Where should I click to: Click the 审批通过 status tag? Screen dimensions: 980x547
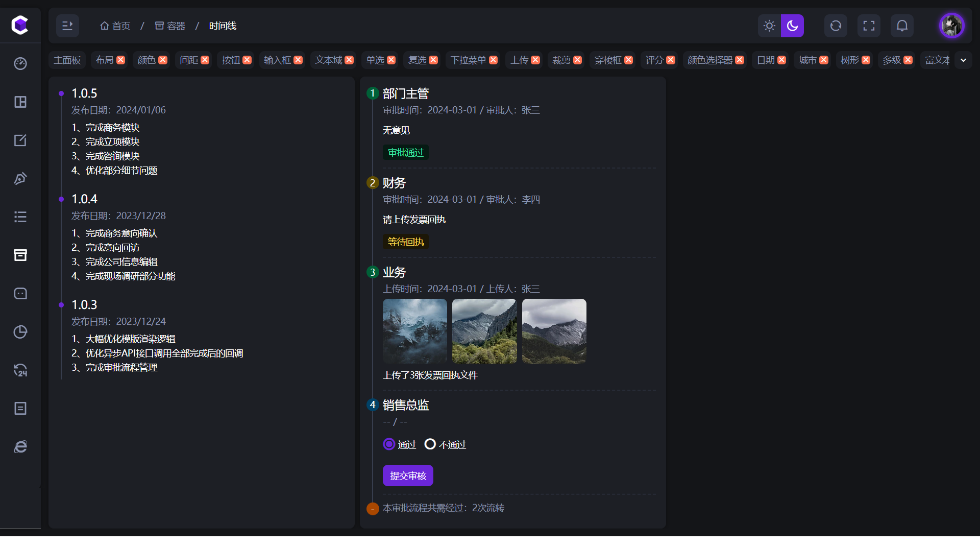406,152
